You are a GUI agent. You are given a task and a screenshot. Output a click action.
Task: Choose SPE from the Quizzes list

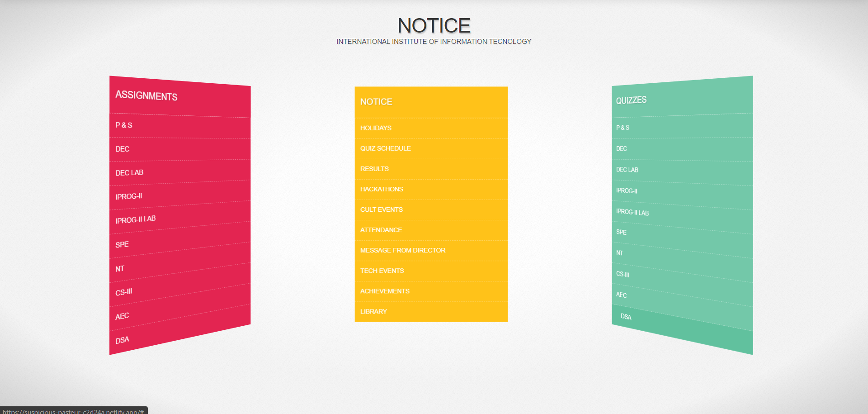coord(682,241)
